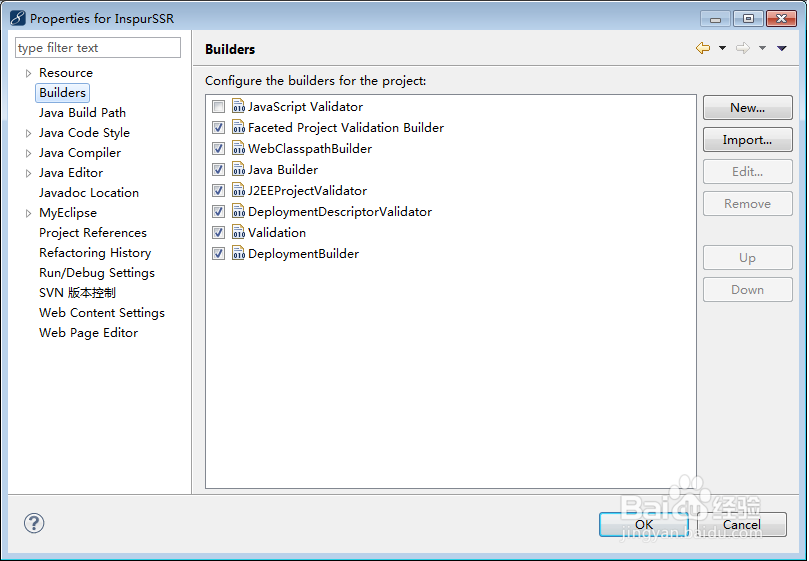Open the Java Build Path page
Screen dimensions: 809x561
click(x=83, y=113)
